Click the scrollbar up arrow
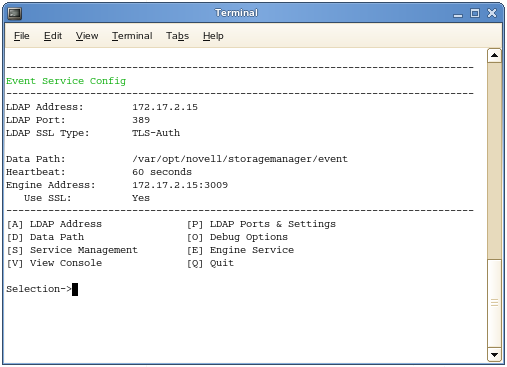The image size is (507, 367). [494, 55]
